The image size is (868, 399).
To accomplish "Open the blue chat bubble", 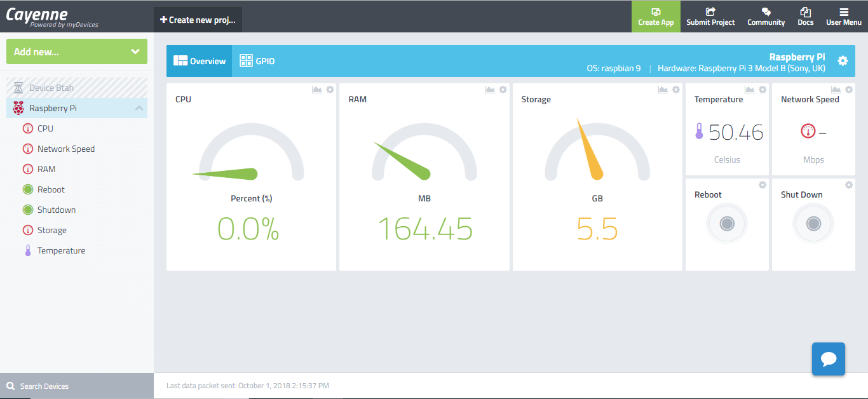I will click(829, 359).
